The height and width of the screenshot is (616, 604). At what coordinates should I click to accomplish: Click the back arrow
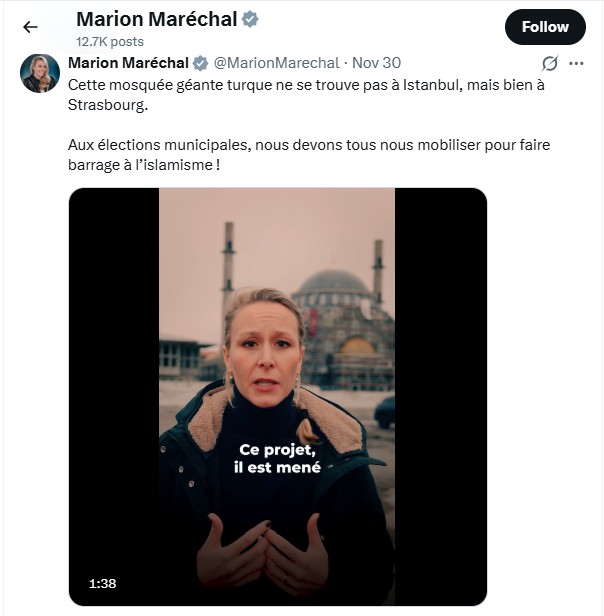(30, 27)
